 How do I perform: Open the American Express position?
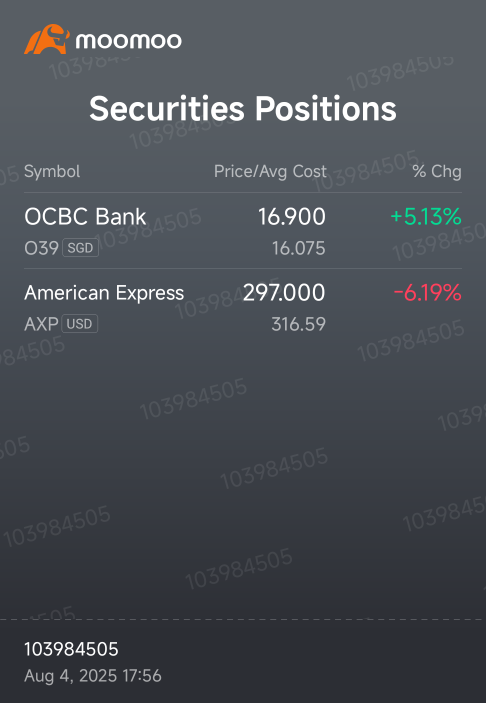(243, 307)
